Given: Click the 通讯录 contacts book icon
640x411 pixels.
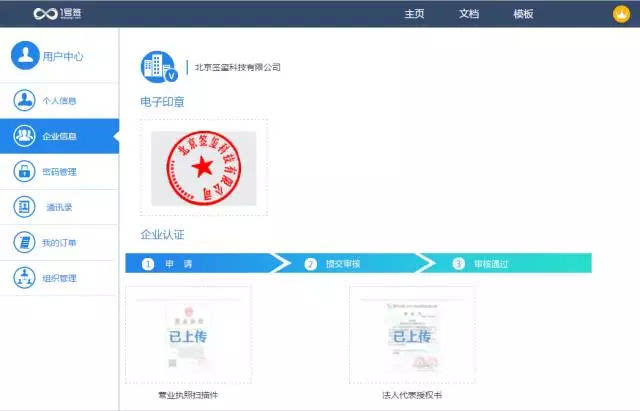Looking at the screenshot, I should click(24, 207).
